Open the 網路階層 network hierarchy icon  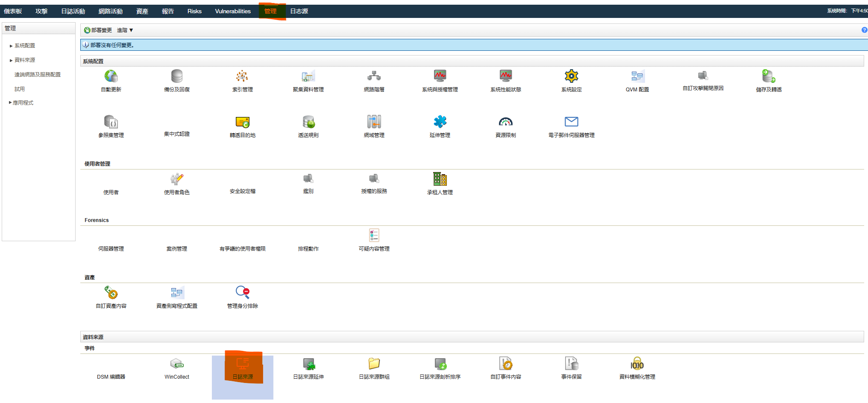pos(374,77)
